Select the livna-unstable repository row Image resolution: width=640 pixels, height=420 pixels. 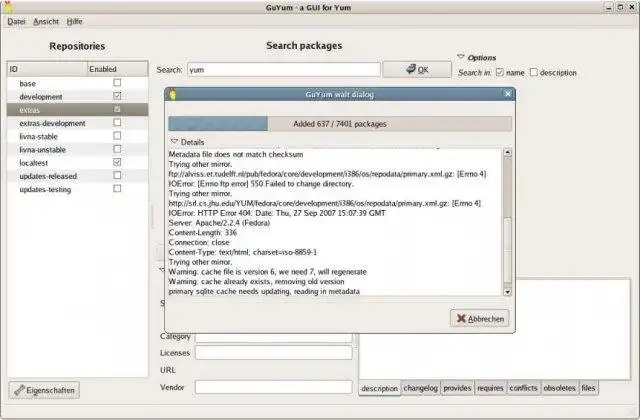pyautogui.click(x=78, y=149)
